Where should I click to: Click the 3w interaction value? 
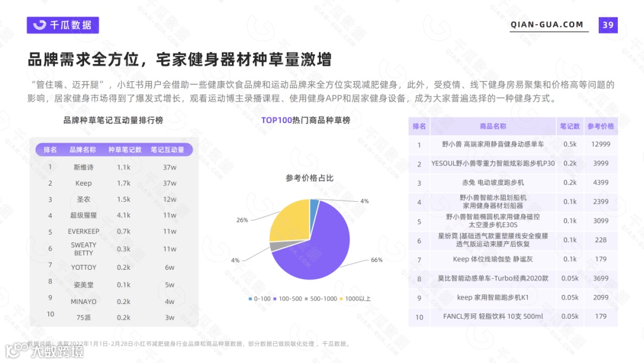pyautogui.click(x=169, y=318)
